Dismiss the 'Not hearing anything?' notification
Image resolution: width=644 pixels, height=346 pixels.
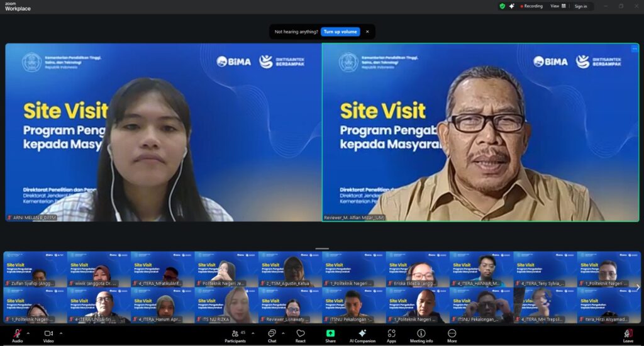pyautogui.click(x=367, y=31)
